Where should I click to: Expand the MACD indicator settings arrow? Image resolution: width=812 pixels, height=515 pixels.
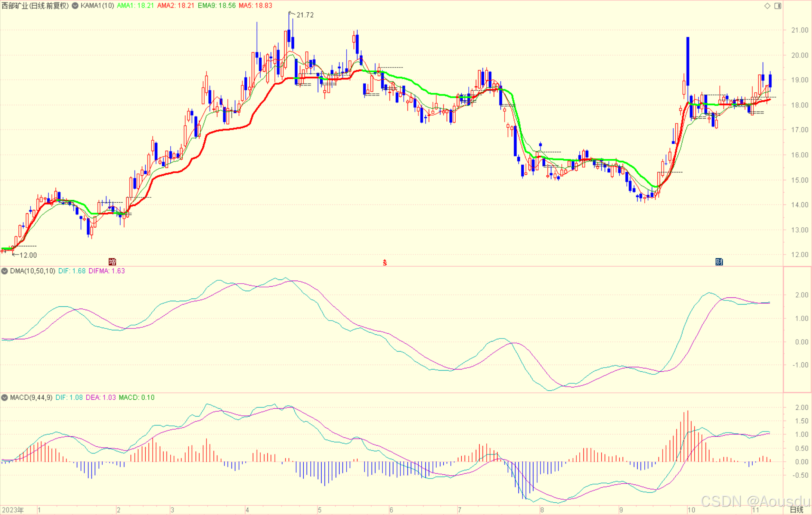pos(4,397)
